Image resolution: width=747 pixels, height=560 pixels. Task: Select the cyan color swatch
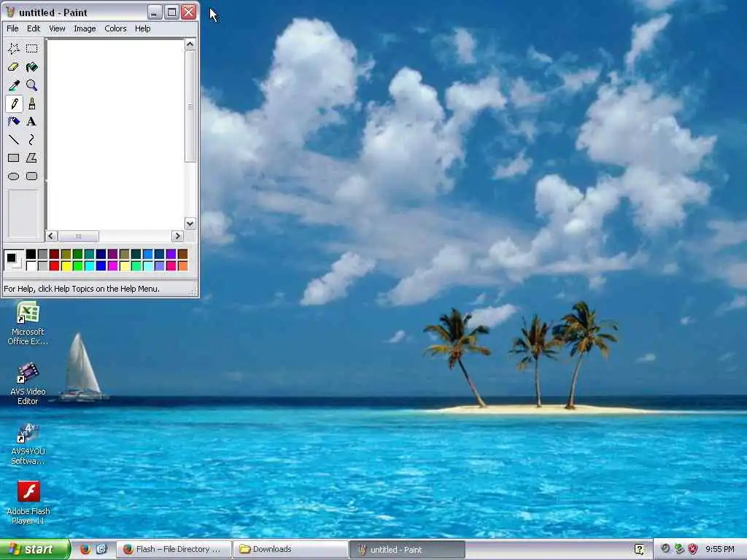90,265
